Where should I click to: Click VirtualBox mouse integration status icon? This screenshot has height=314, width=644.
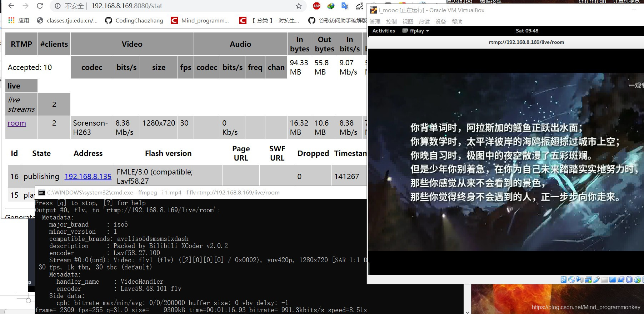[637, 280]
